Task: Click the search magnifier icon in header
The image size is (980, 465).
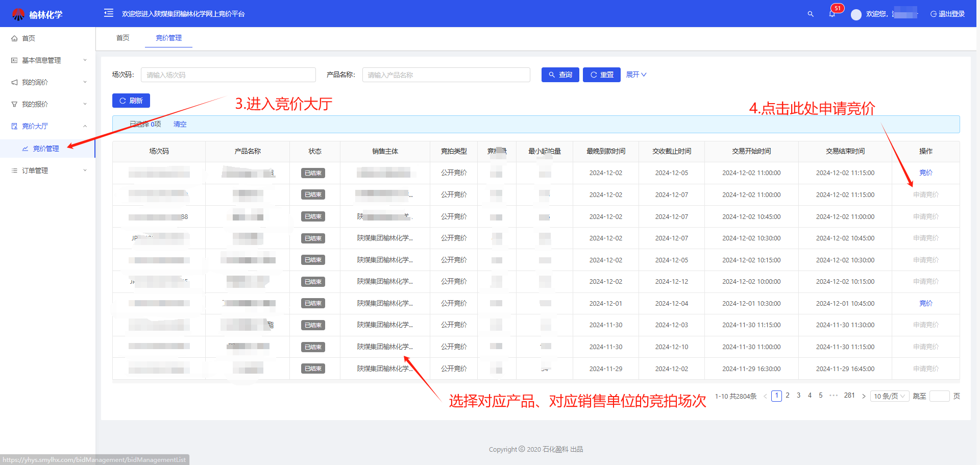Action: (x=811, y=14)
